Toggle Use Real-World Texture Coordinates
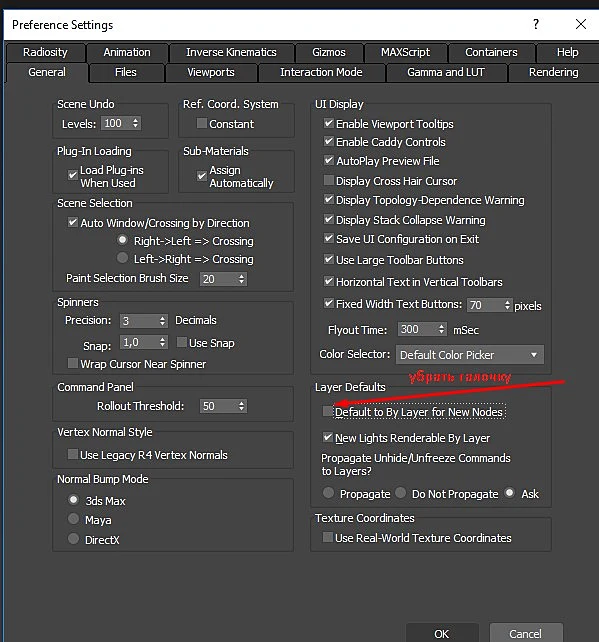The width and height of the screenshot is (599, 642). (x=328, y=537)
